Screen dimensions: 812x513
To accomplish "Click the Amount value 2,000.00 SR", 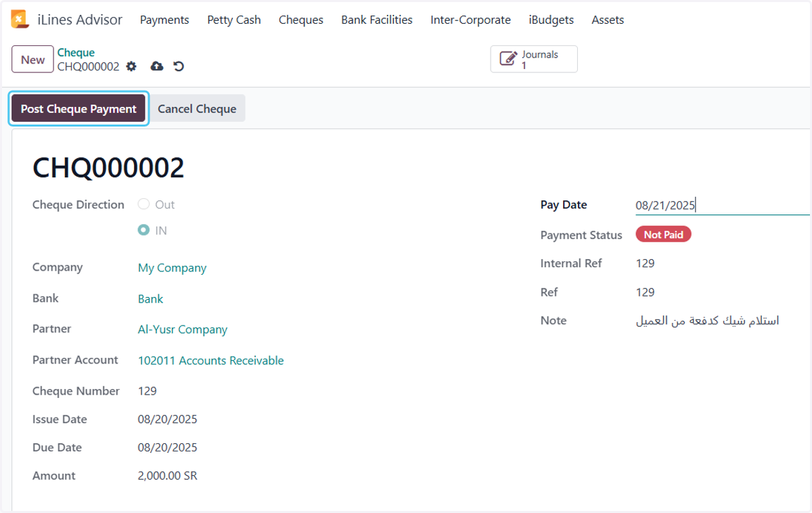I will (x=167, y=476).
